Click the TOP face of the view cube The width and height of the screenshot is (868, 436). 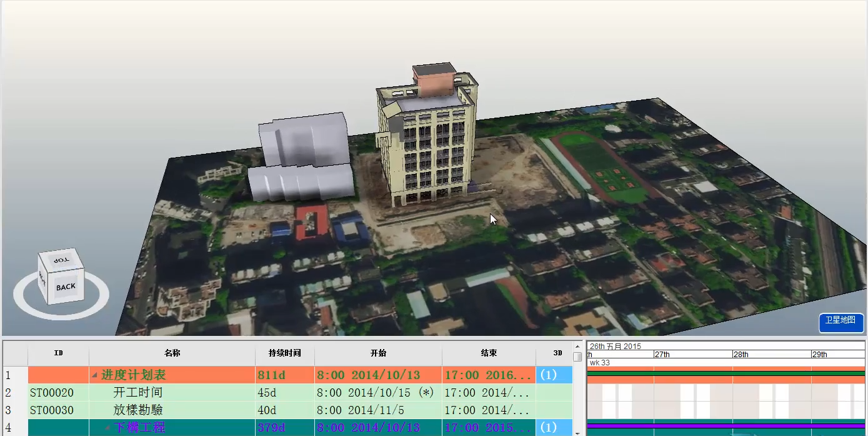pos(60,260)
